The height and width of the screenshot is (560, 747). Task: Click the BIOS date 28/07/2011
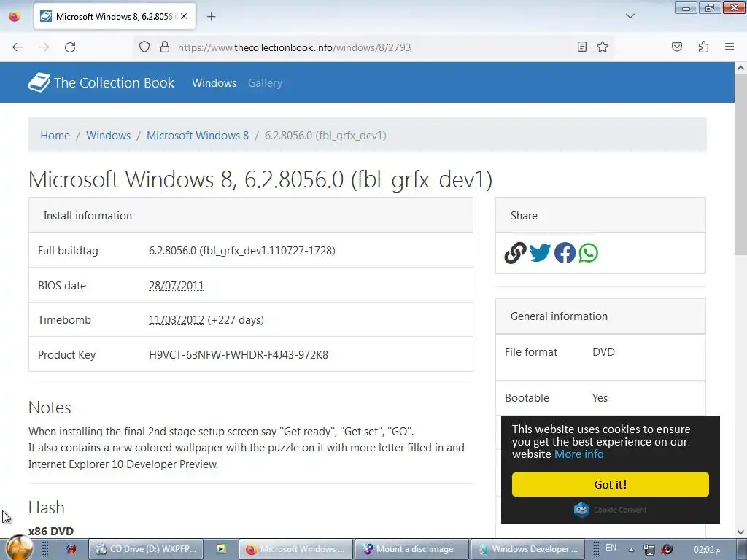pos(177,286)
